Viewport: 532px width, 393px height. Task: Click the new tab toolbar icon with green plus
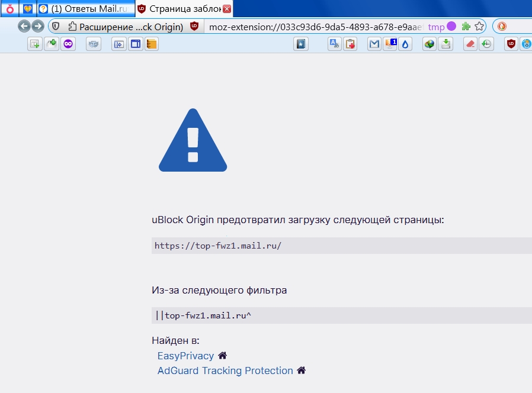pos(52,44)
